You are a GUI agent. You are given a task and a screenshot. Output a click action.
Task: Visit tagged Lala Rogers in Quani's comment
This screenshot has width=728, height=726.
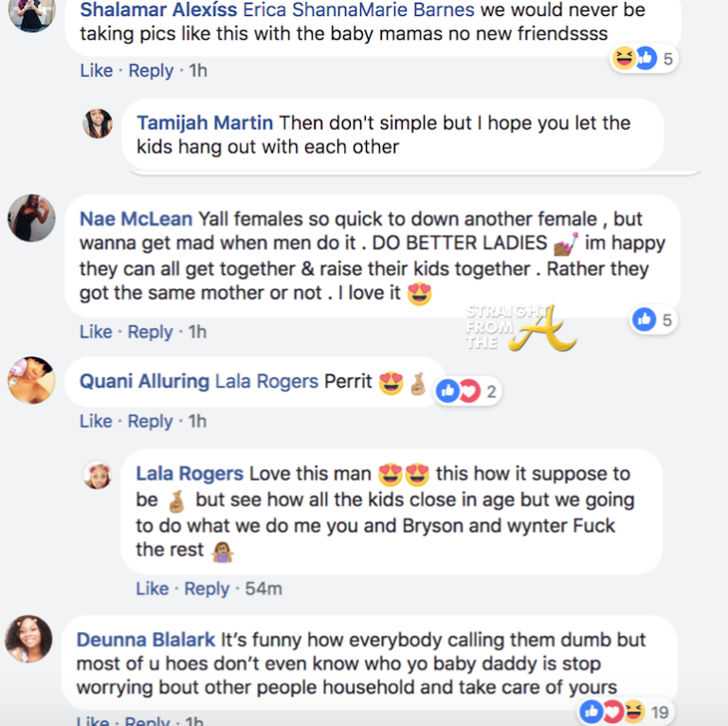265,381
